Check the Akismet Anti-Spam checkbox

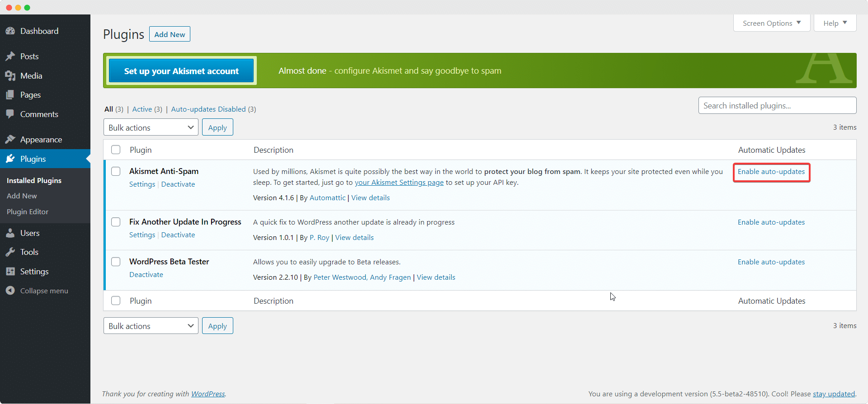(116, 171)
